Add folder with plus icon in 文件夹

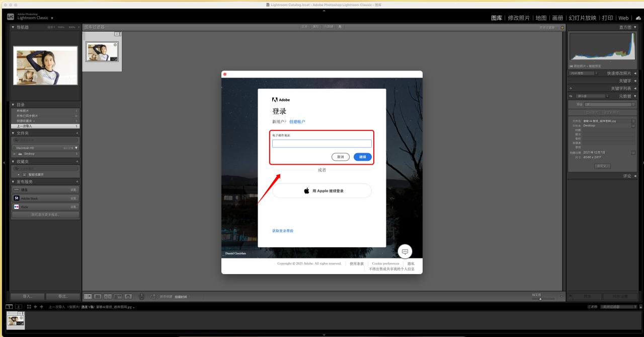pyautogui.click(x=77, y=133)
